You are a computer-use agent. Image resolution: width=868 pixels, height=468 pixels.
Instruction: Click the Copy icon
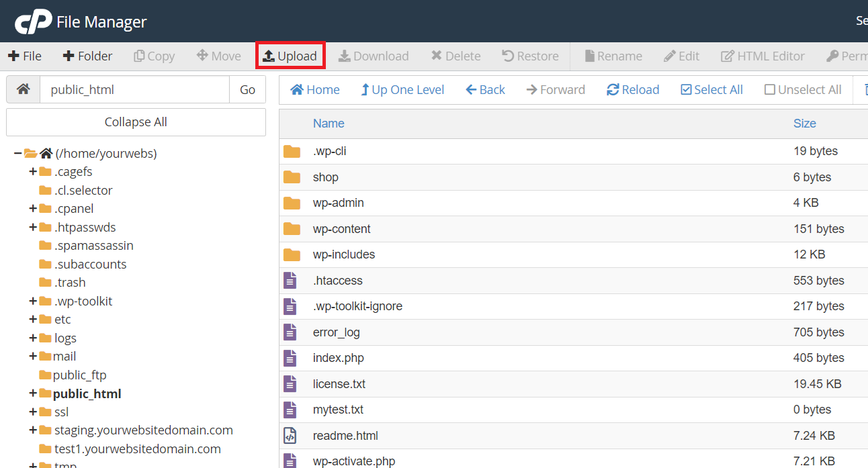tap(154, 56)
